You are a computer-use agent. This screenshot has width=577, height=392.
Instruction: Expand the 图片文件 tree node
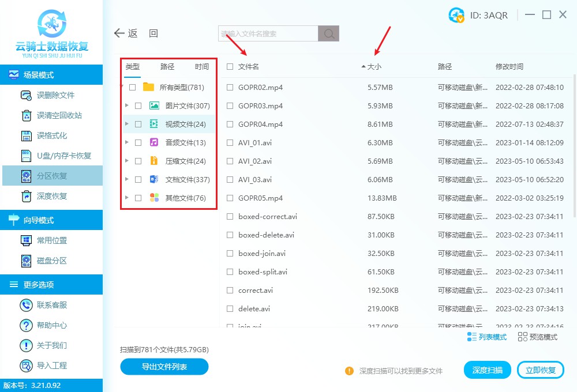127,105
